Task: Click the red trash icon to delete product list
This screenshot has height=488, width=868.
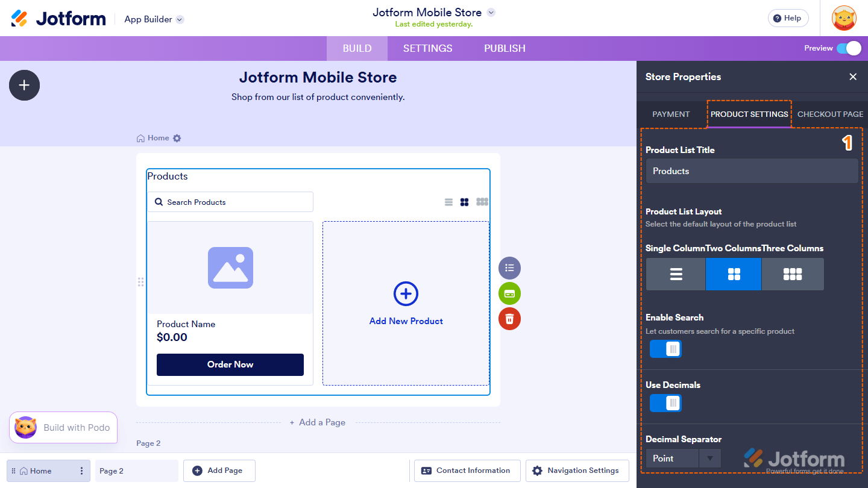Action: tap(509, 319)
